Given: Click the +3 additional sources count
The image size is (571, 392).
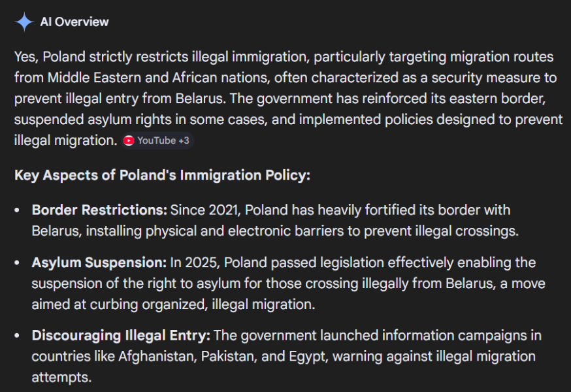Looking at the screenshot, I should tap(184, 140).
